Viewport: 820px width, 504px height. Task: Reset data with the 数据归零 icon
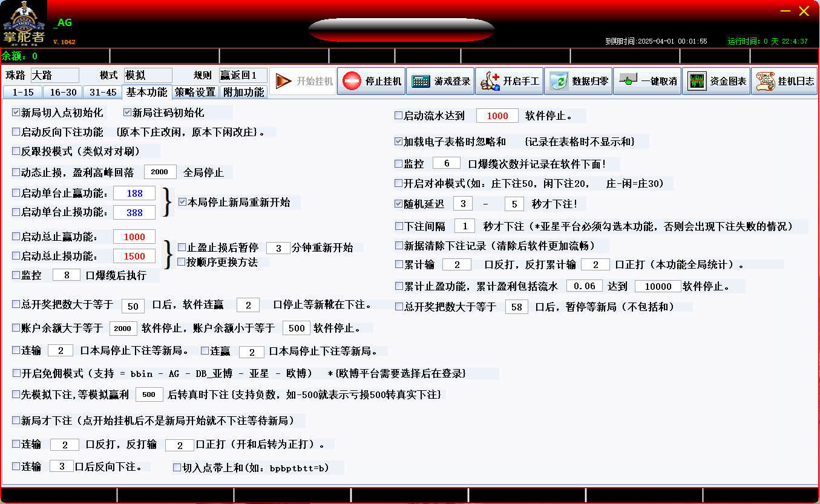(x=559, y=81)
